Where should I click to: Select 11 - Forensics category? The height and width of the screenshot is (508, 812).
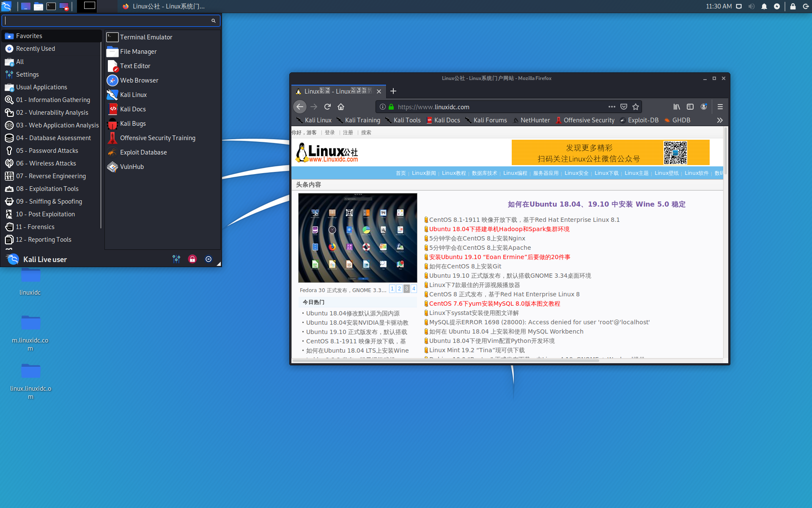click(x=52, y=227)
